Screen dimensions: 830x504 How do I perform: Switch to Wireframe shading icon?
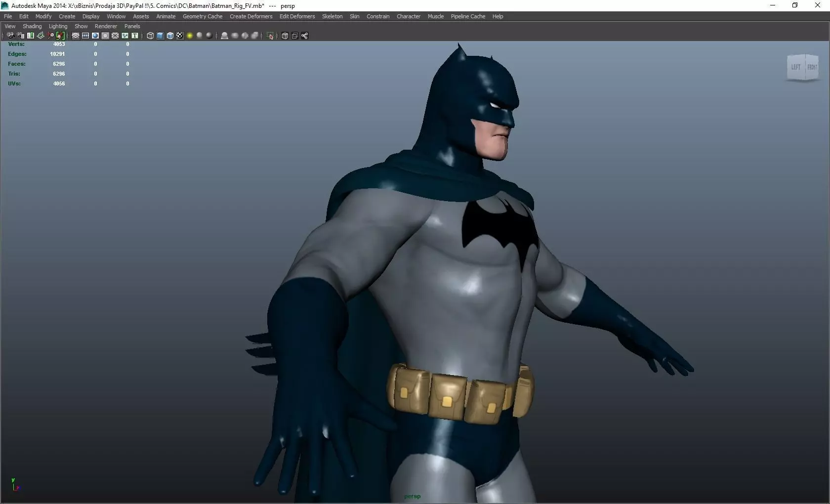[x=150, y=36]
